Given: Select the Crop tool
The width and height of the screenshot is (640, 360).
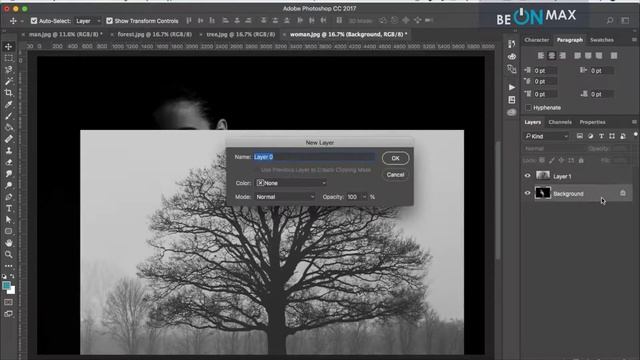Looking at the screenshot, I should click(x=9, y=93).
